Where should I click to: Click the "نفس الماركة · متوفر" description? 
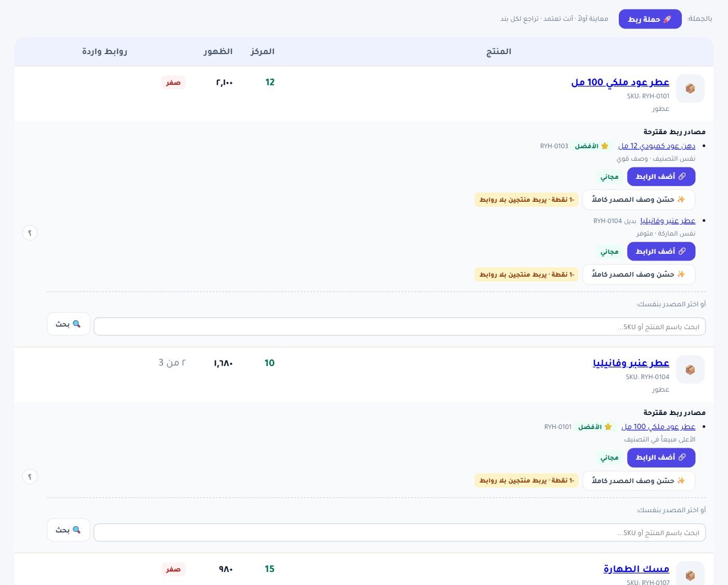click(x=666, y=233)
